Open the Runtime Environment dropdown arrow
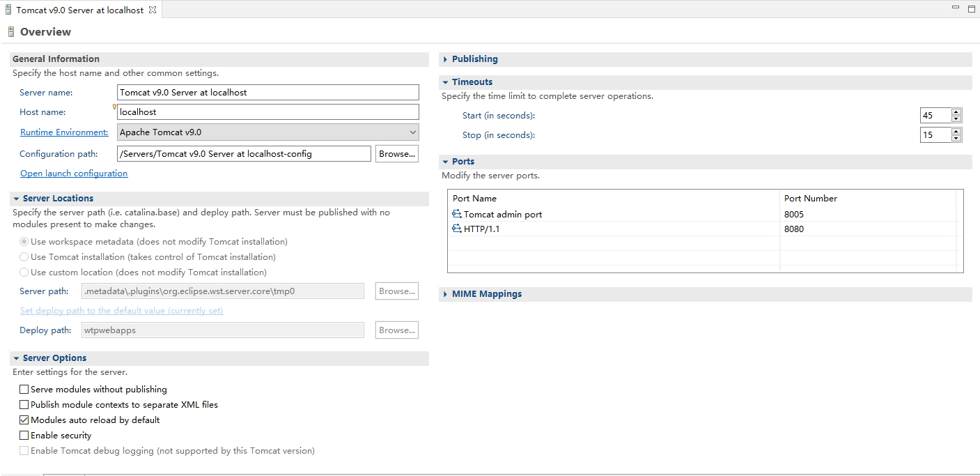 click(412, 132)
